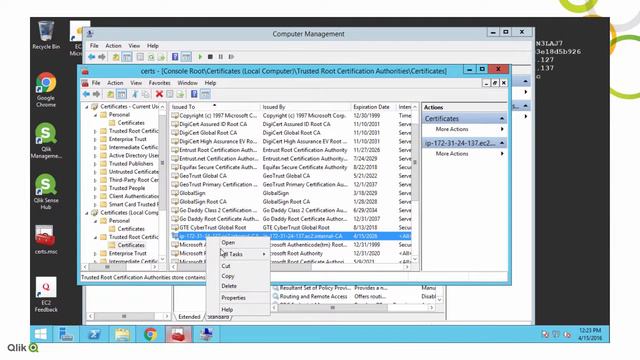Viewport: 640px width, 360px height.
Task: Sort by Expiration Date column header
Action: coord(373,107)
